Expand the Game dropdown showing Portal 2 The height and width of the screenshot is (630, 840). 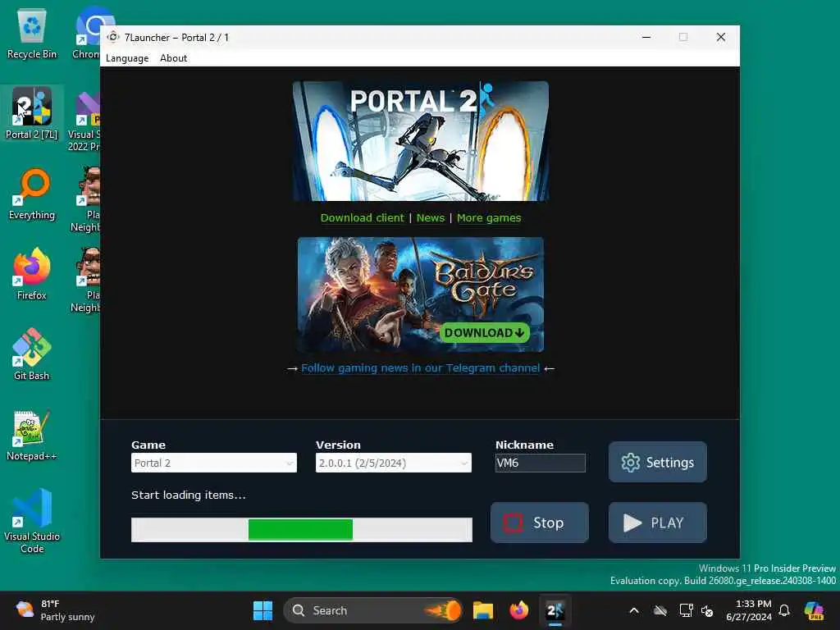(x=214, y=463)
